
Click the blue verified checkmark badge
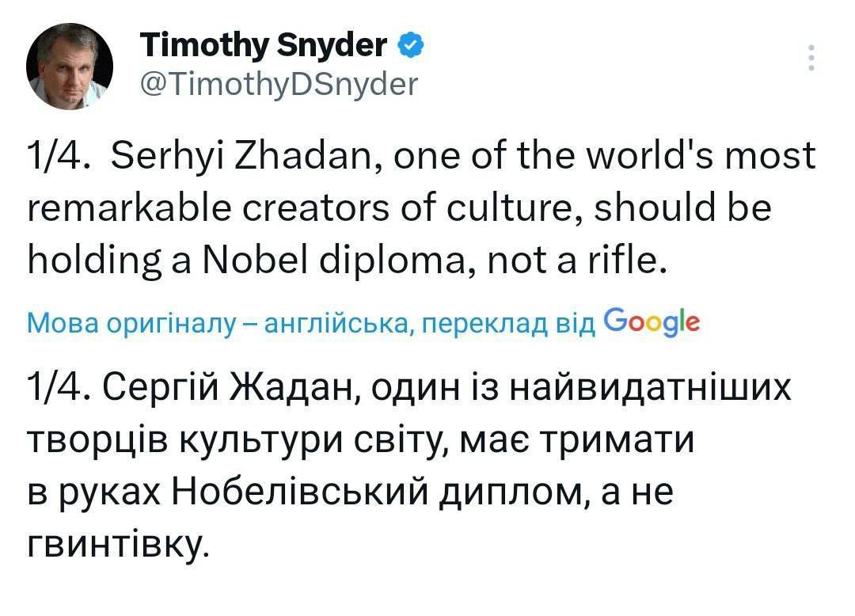click(x=412, y=44)
